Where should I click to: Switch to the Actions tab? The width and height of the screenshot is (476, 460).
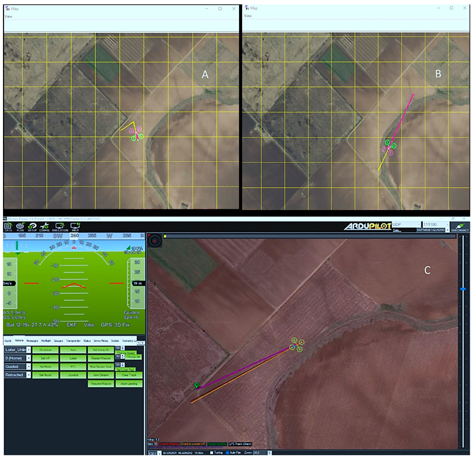coord(19,341)
